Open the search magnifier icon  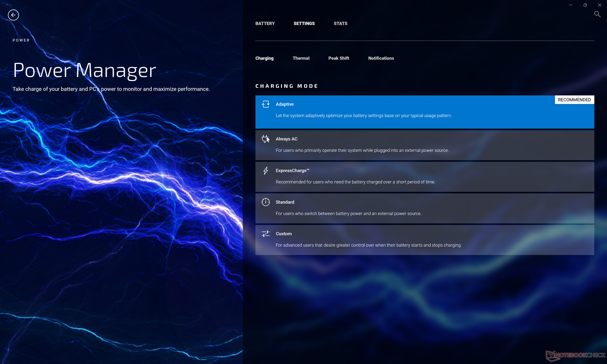point(597,14)
